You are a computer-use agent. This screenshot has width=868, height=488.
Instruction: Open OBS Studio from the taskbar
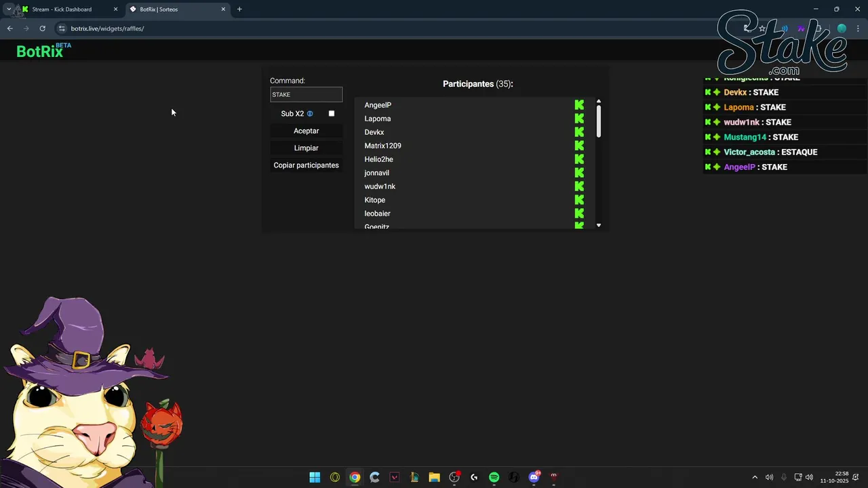point(454,477)
